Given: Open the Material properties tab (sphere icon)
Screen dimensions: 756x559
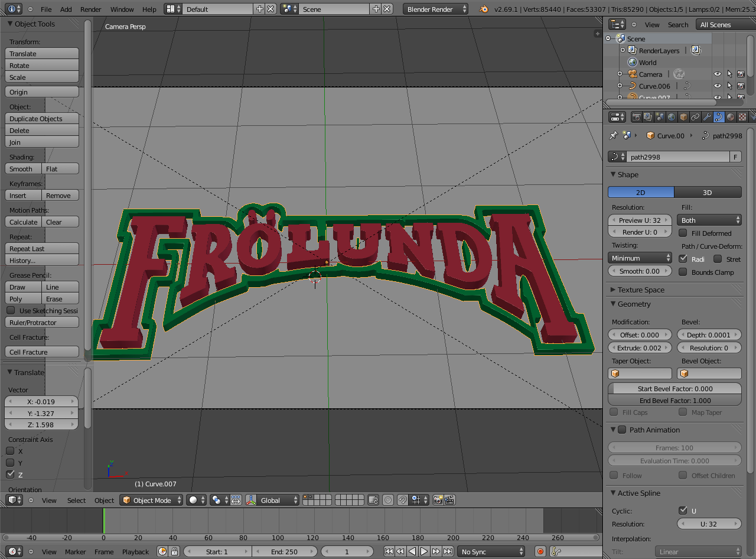Looking at the screenshot, I should [x=731, y=117].
